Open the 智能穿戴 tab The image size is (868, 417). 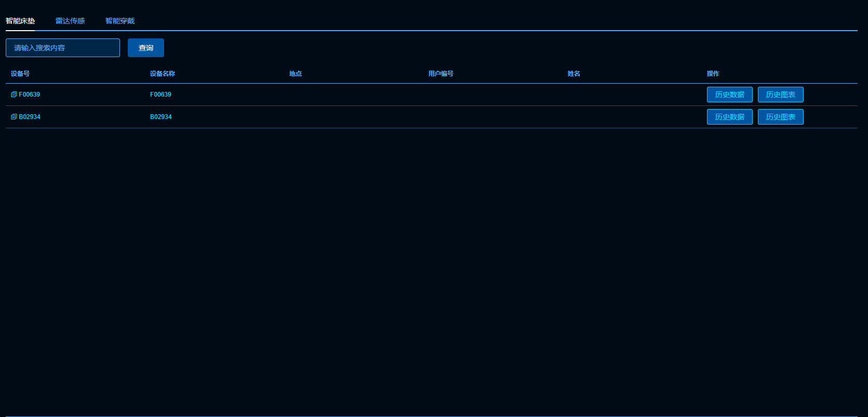[120, 21]
